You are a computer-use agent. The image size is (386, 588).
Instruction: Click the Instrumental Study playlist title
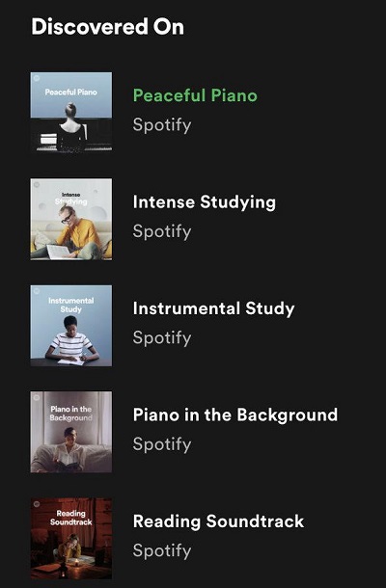click(x=213, y=309)
